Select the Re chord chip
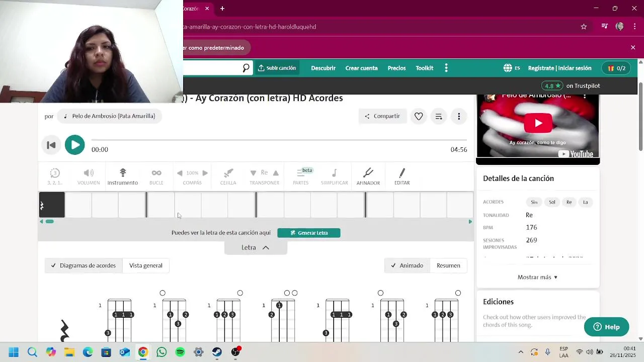 (569, 202)
